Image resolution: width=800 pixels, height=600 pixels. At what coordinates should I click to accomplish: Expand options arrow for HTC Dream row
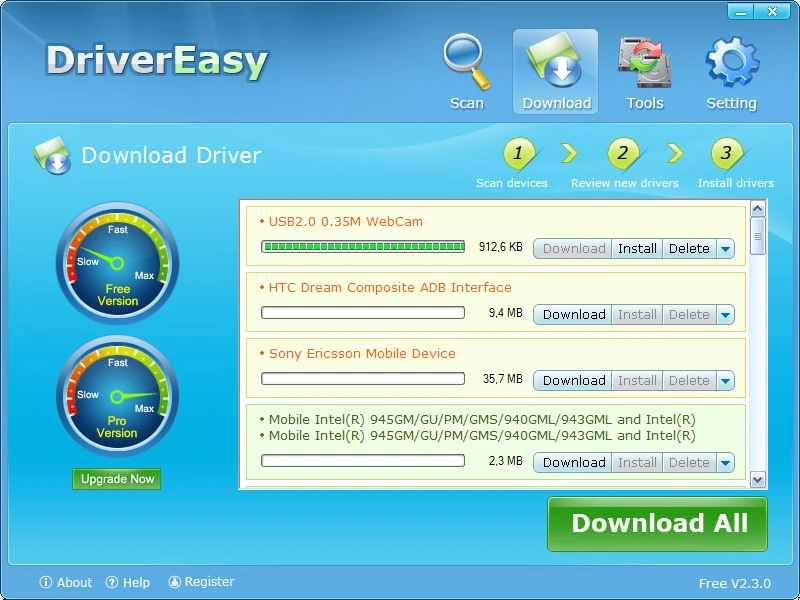(725, 315)
